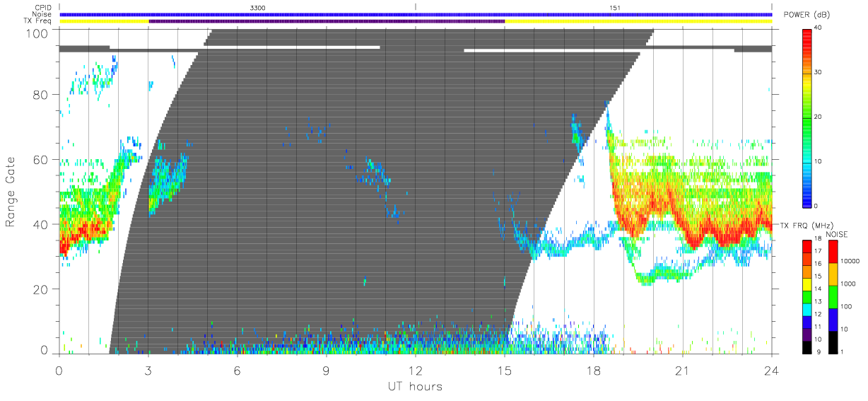Select the 'CPID' row label
Viewport: 868px width, 401px height.
(45, 8)
